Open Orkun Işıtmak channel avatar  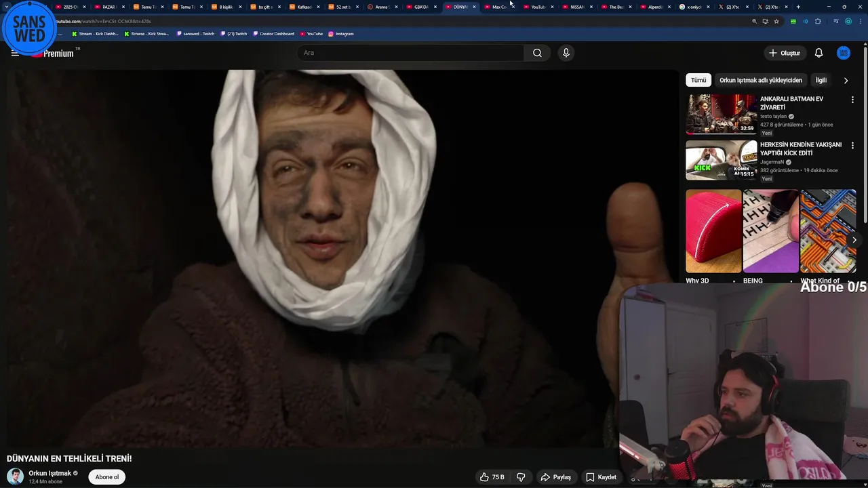point(15,476)
